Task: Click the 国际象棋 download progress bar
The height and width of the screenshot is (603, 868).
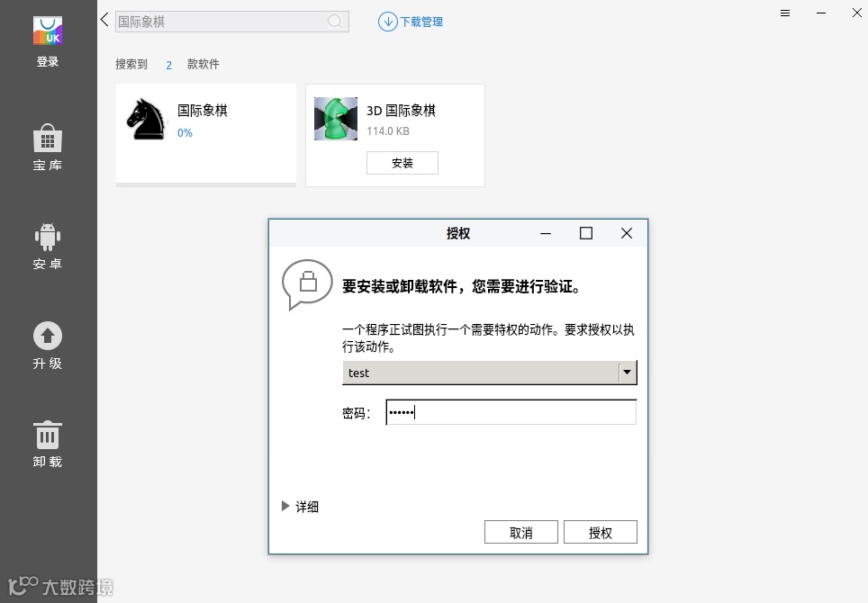Action: point(206,184)
